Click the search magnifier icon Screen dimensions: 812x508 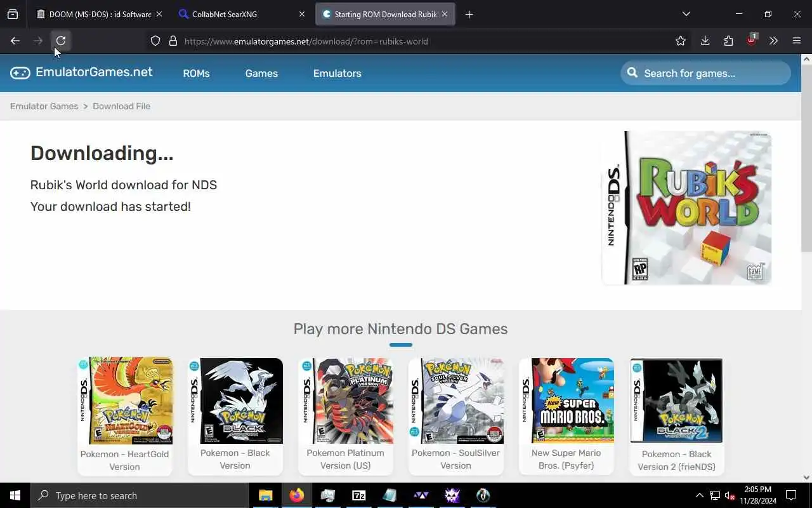coord(632,73)
